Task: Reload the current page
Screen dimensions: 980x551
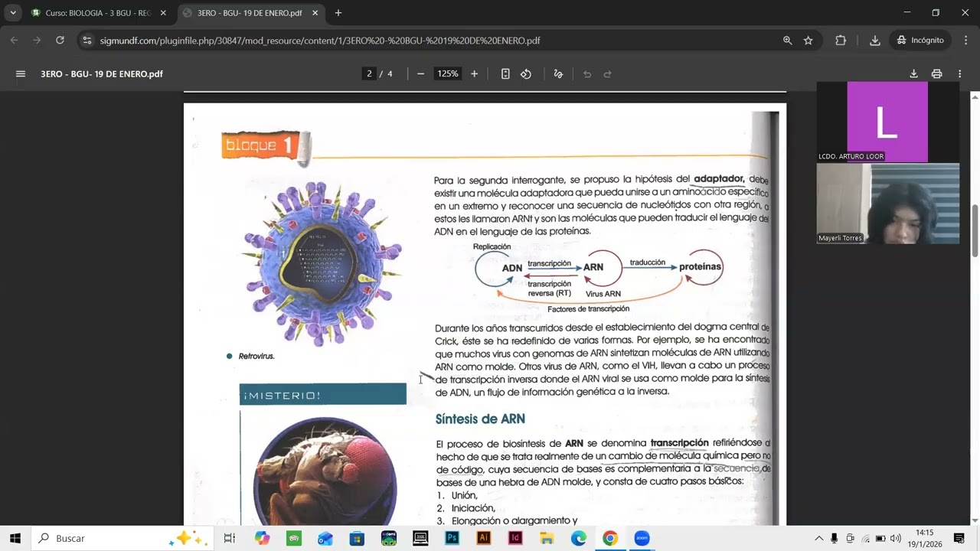Action: point(60,41)
